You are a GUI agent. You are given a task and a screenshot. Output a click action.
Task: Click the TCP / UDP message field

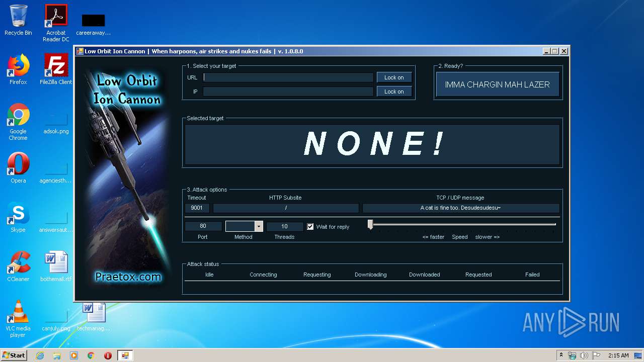point(461,208)
